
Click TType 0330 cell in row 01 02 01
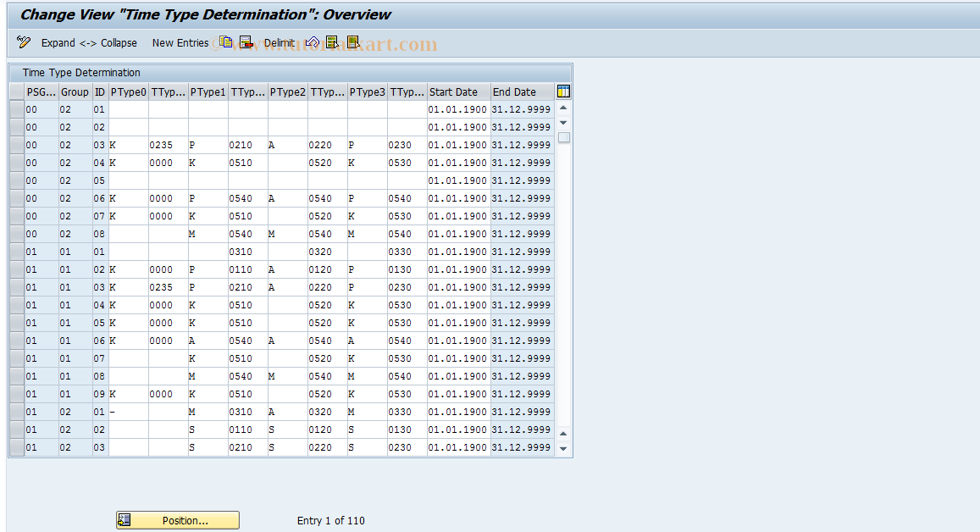click(407, 412)
